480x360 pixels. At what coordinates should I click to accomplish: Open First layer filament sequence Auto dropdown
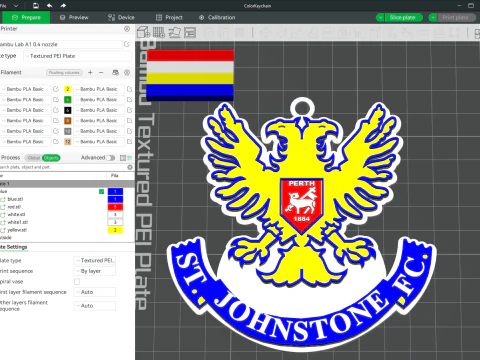[95, 292]
